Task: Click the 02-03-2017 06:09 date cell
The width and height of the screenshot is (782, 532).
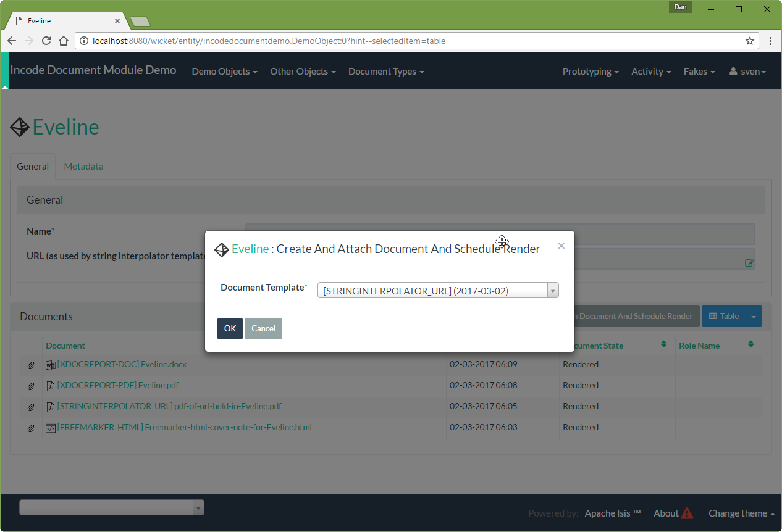Action: (483, 364)
